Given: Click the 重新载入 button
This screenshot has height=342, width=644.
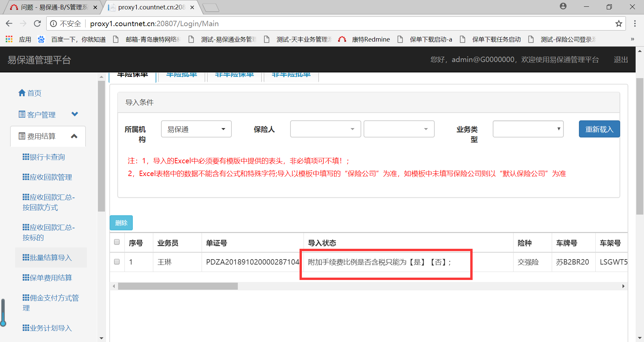Looking at the screenshot, I should tap(599, 129).
